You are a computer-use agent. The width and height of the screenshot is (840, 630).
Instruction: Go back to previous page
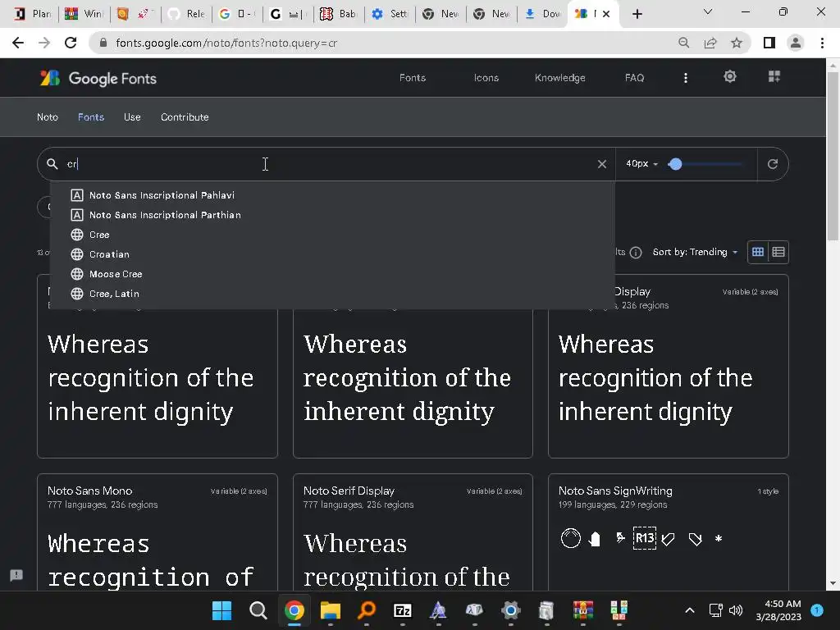click(18, 43)
